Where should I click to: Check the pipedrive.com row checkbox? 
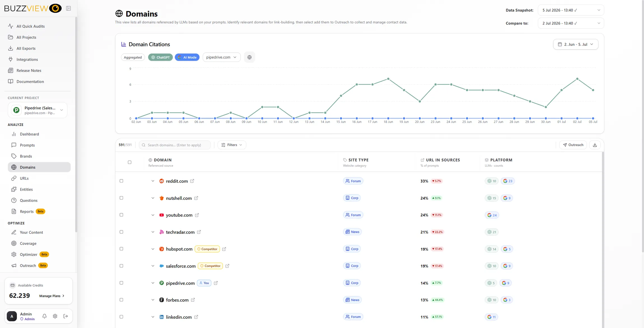point(122,283)
